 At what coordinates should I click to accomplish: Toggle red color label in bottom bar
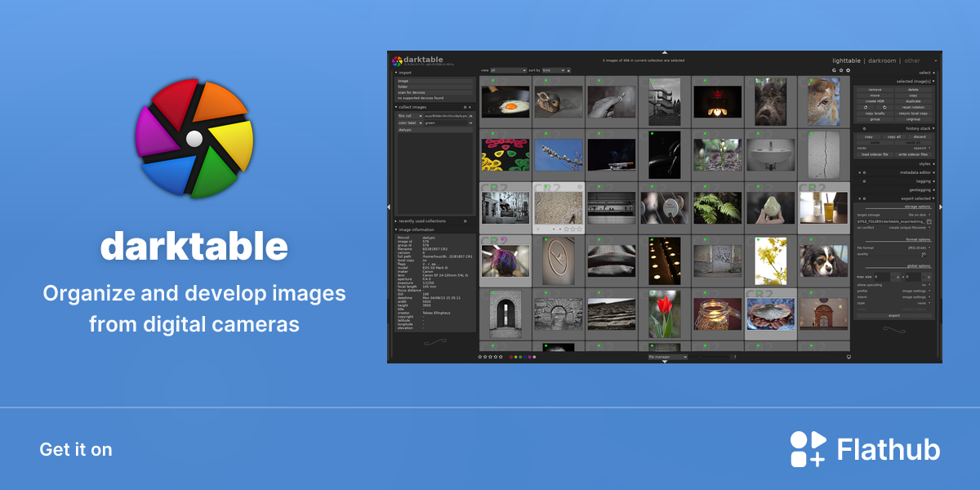511,357
